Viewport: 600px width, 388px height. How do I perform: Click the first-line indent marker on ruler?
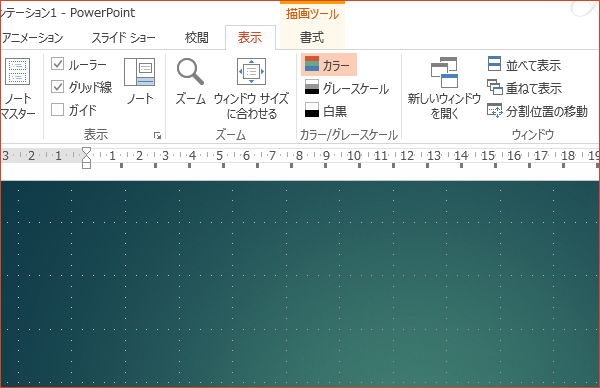click(x=86, y=150)
